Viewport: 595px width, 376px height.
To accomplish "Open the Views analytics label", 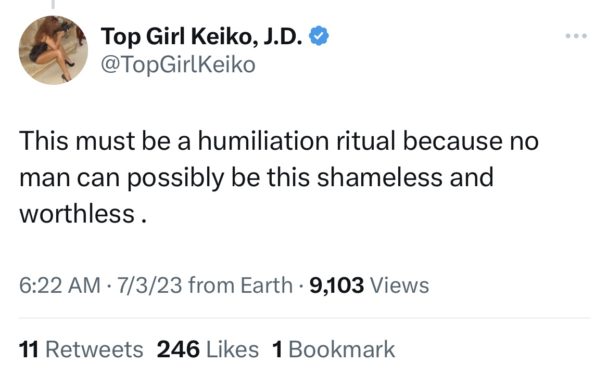I will pyautogui.click(x=399, y=285).
